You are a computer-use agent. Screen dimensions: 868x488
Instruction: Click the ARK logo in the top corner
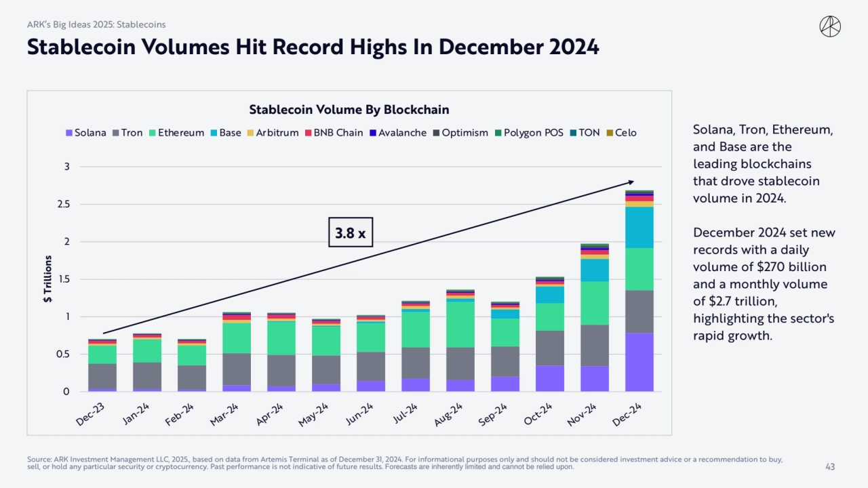click(x=830, y=27)
